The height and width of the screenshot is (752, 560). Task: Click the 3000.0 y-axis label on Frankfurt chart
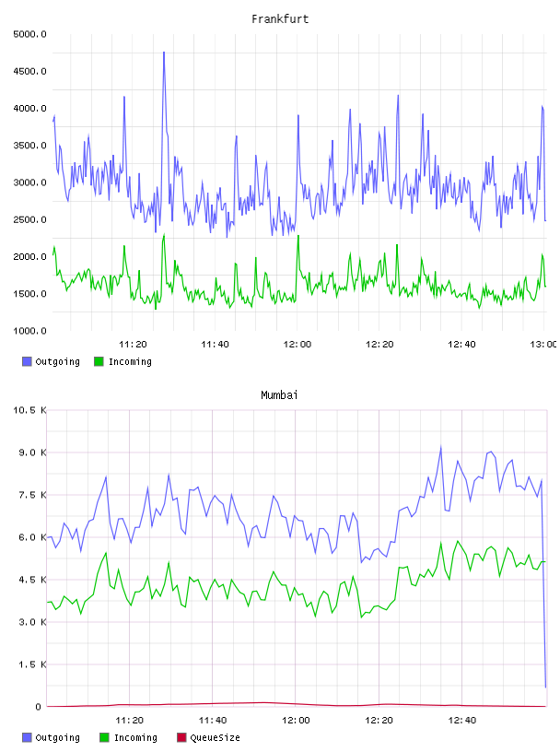coord(29,182)
